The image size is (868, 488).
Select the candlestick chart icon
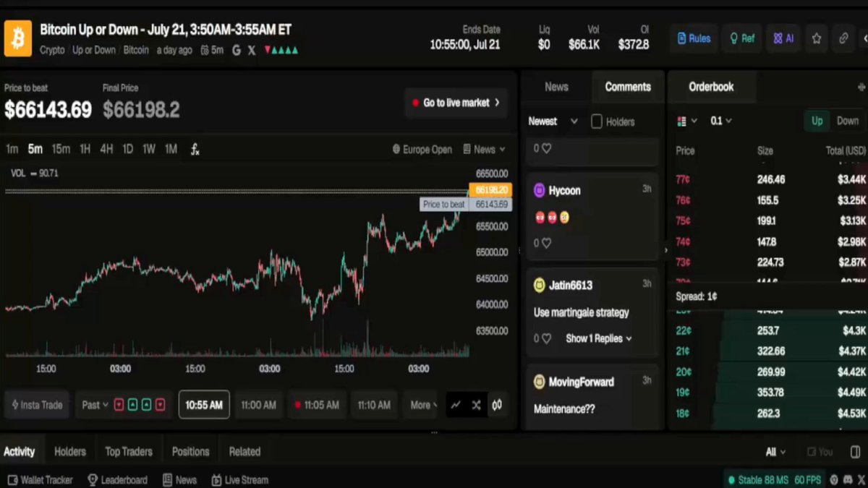click(x=497, y=405)
